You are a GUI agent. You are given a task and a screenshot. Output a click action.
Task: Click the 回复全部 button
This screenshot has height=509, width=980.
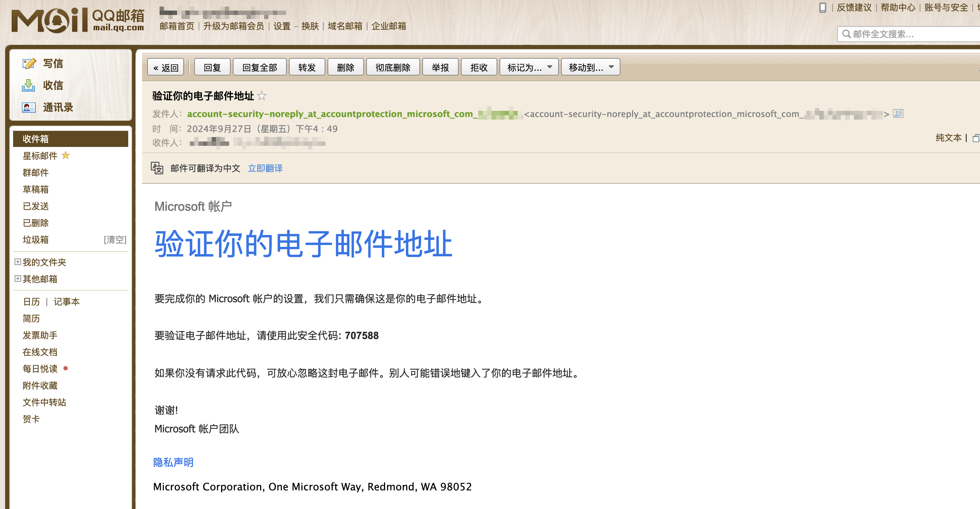click(x=259, y=67)
